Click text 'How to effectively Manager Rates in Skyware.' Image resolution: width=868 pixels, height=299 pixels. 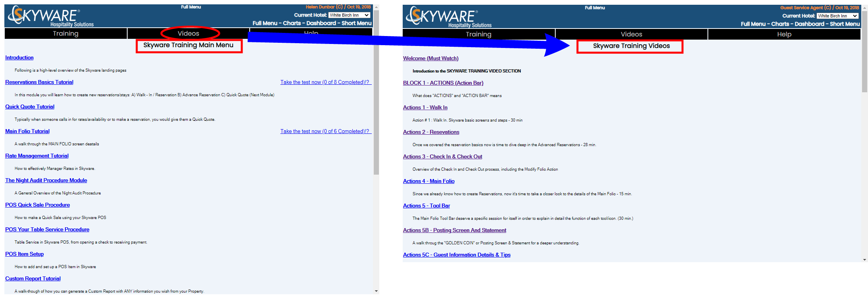(x=55, y=169)
